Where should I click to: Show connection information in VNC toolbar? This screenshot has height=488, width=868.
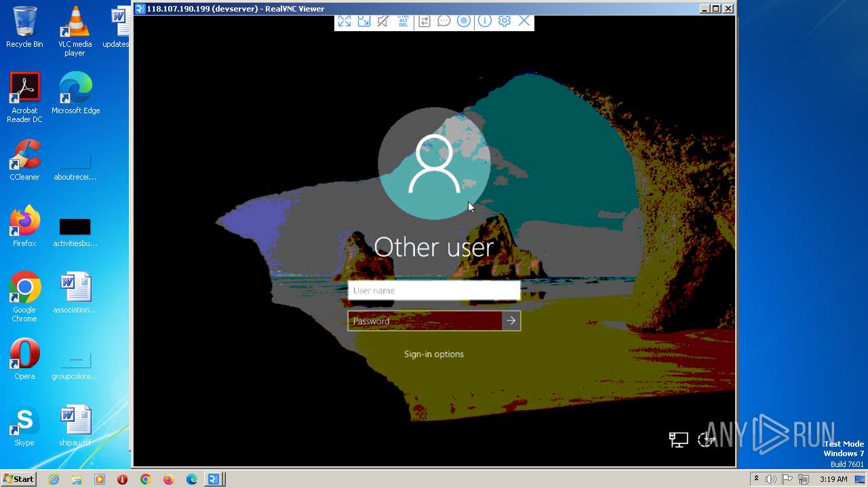coord(484,21)
